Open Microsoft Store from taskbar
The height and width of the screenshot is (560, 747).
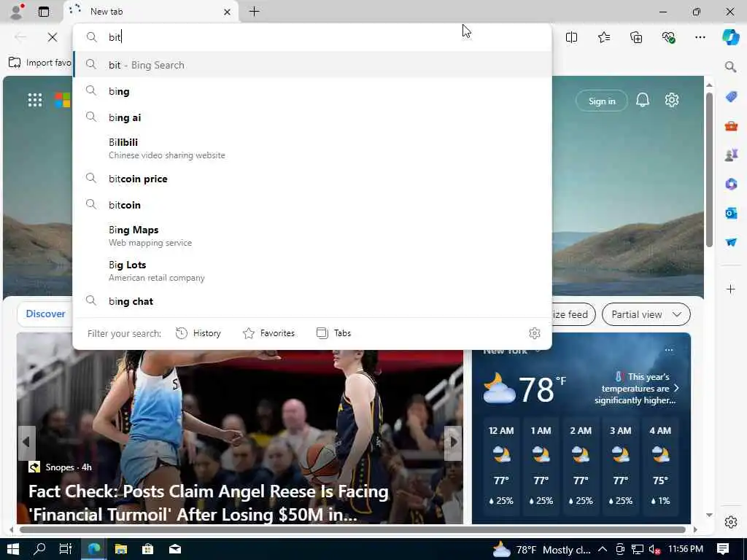pos(148,549)
